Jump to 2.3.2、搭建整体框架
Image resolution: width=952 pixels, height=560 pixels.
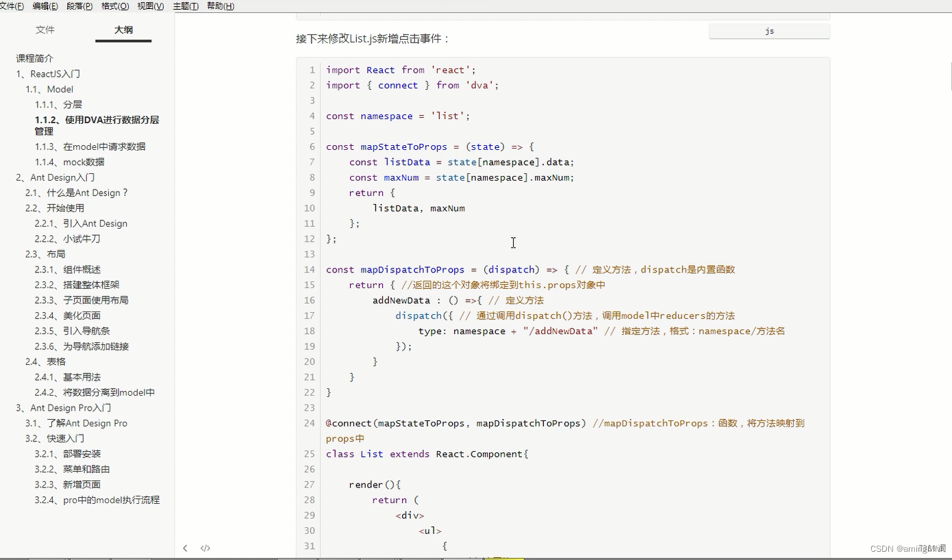[77, 285]
